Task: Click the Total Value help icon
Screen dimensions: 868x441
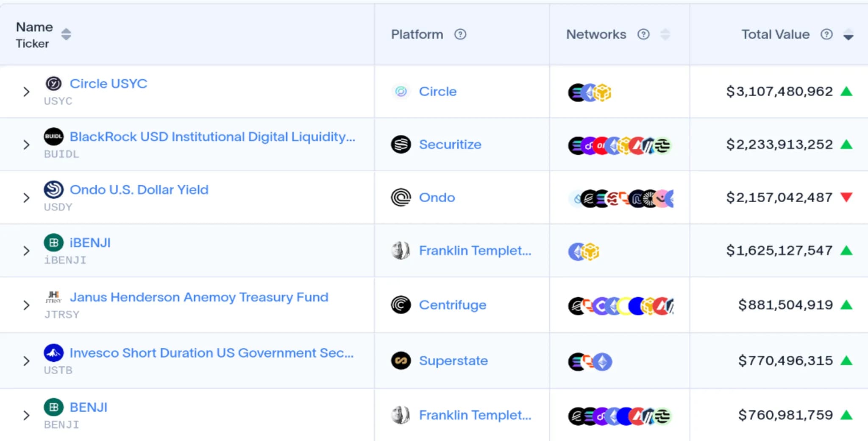Action: tap(826, 34)
